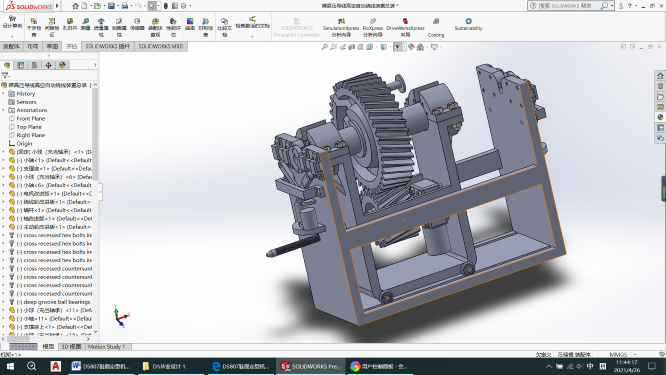Open DriveWorksXpress wizard
Image resolution: width=666 pixels, height=375 pixels.
click(405, 28)
